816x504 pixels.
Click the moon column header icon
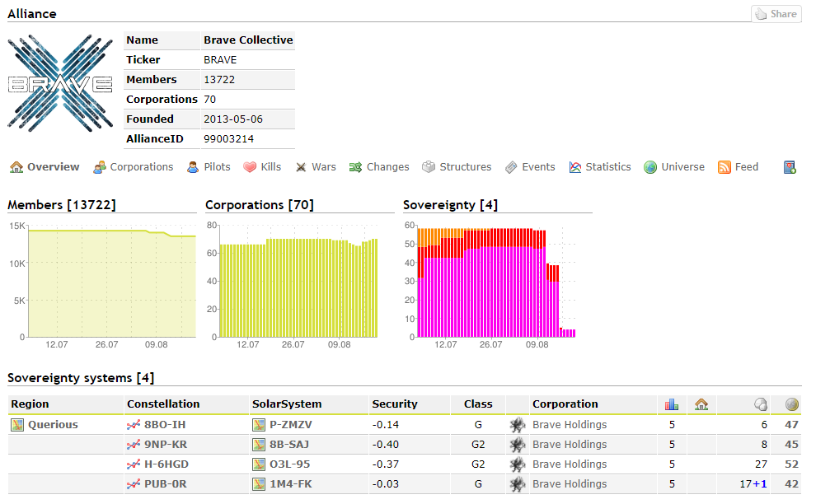[760, 404]
